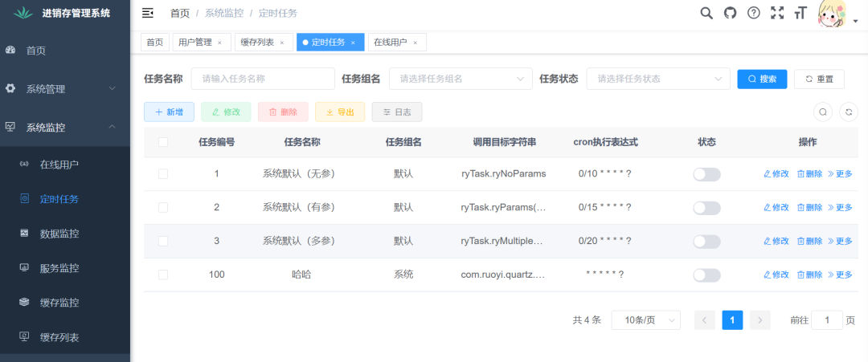Refresh the task table with the round refresh button
The width and height of the screenshot is (868, 362).
(x=849, y=112)
